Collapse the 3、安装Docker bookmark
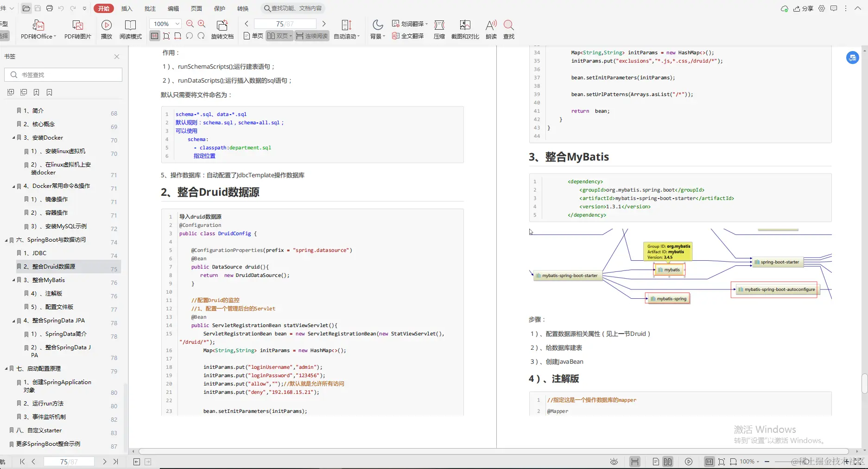The width and height of the screenshot is (868, 469). coord(13,138)
